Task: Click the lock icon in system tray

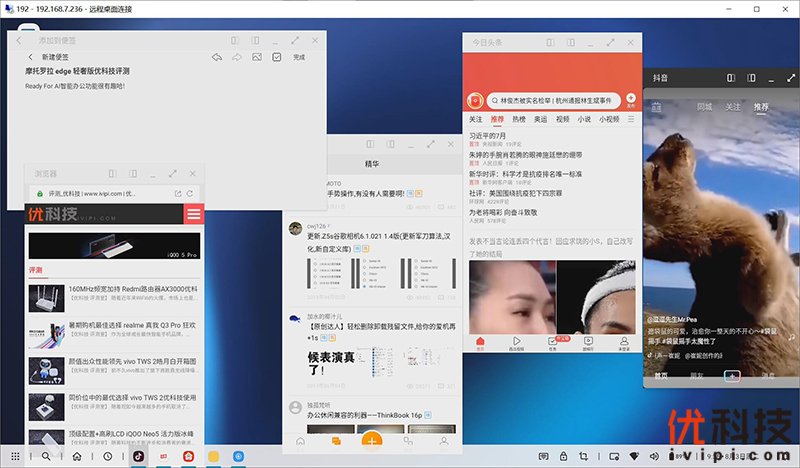Action: tap(563, 456)
